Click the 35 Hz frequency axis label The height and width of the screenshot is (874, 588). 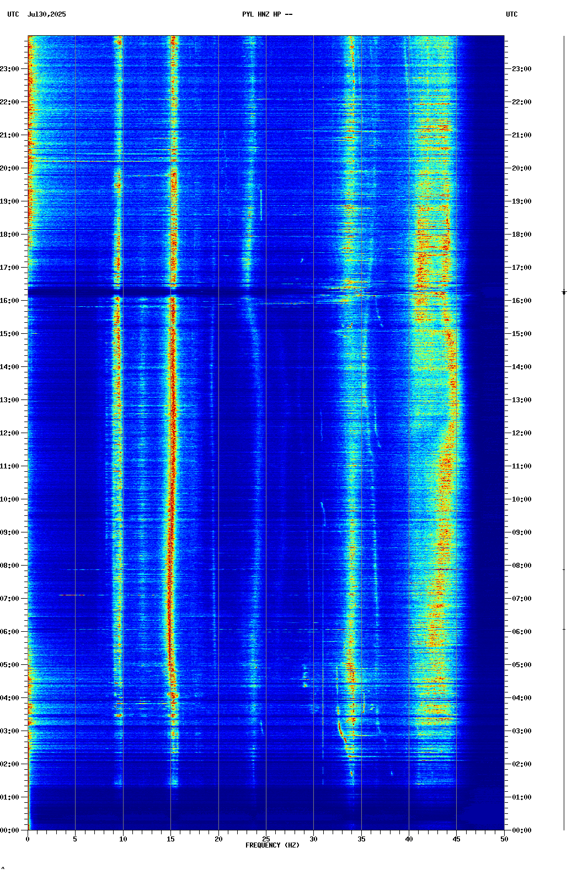point(361,839)
